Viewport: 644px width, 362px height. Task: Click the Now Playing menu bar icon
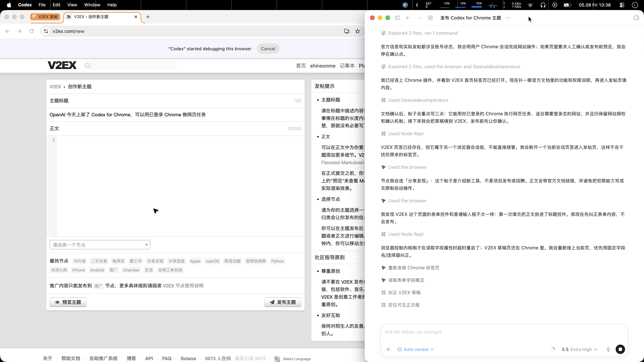(x=555, y=5)
